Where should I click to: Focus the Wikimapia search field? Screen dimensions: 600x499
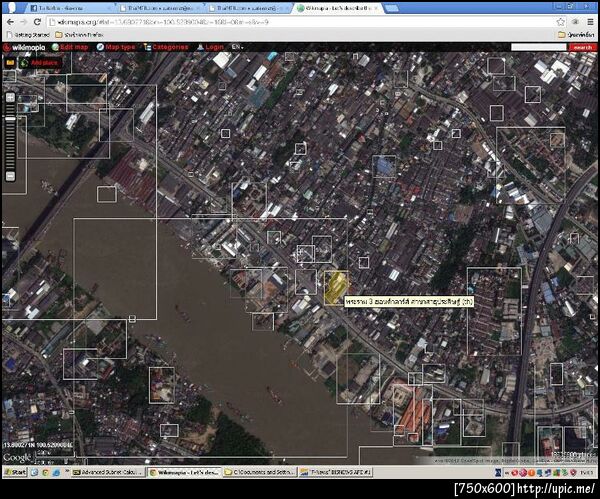coord(538,47)
